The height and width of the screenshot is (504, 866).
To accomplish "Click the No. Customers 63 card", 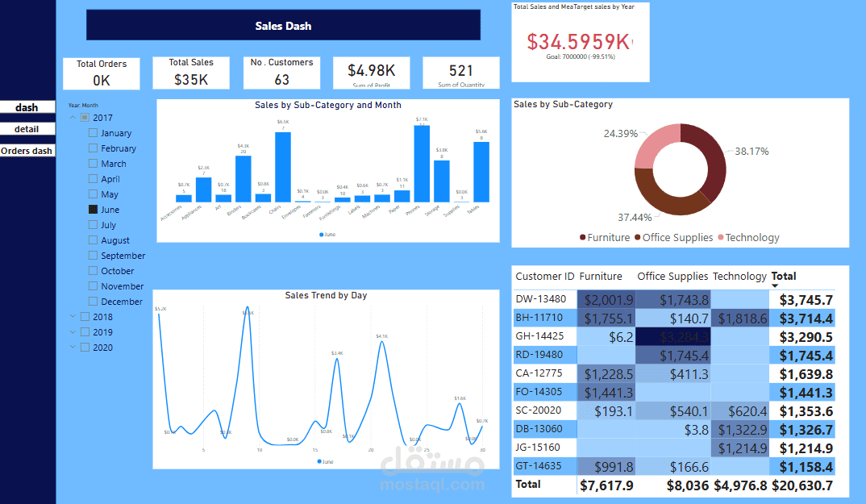I will click(281, 73).
